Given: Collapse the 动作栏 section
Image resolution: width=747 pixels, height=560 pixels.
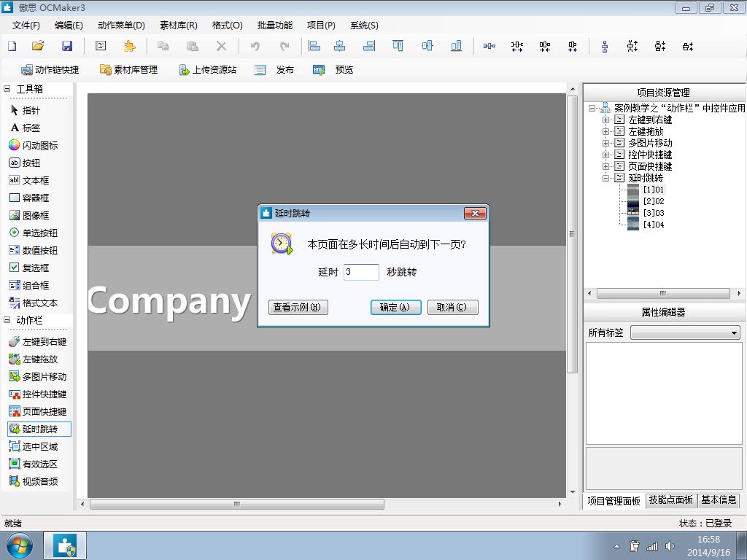Looking at the screenshot, I should pyautogui.click(x=7, y=320).
